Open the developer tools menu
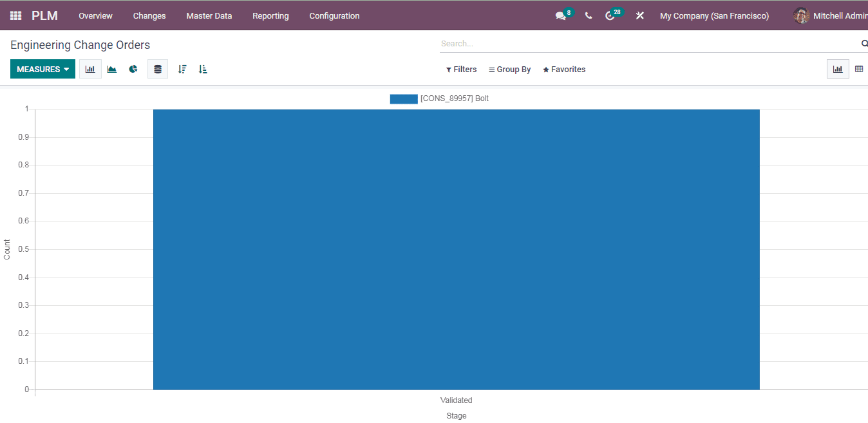The width and height of the screenshot is (868, 423). (639, 15)
